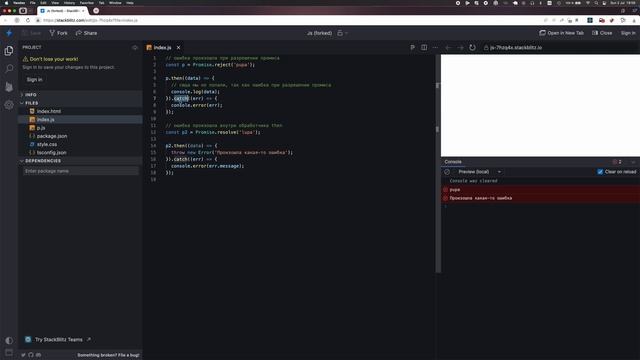Go forward in the preview browser
The image size is (640, 360).
click(x=460, y=48)
